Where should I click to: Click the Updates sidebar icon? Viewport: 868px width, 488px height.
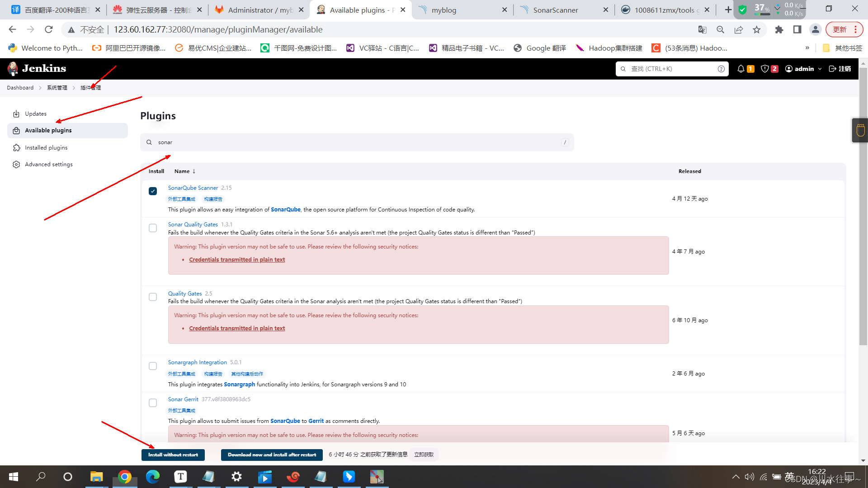click(16, 114)
